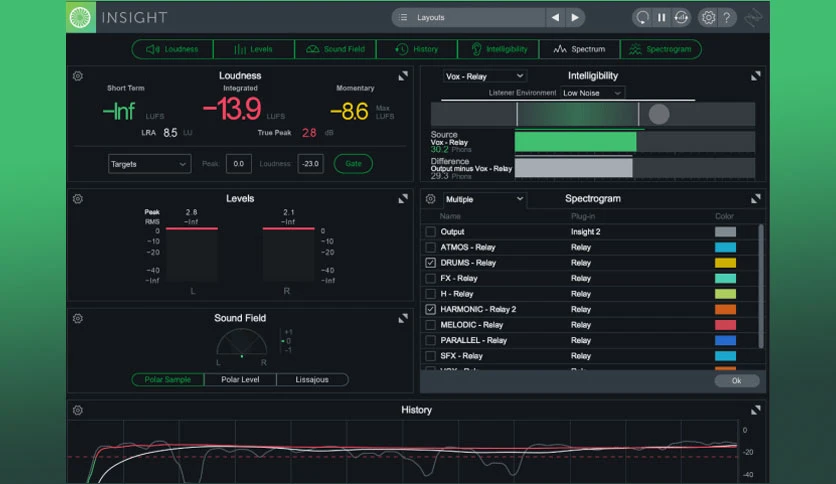
Task: Expand the Levels panel
Action: tap(403, 199)
